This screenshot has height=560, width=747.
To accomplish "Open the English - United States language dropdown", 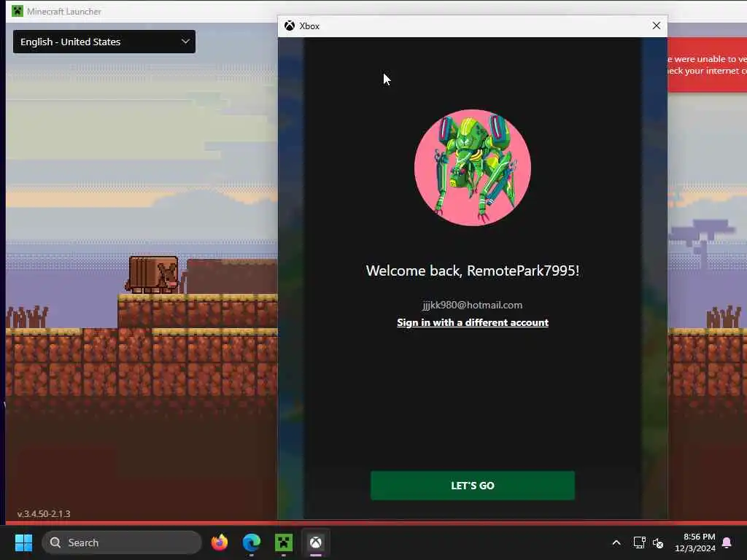I will [104, 42].
